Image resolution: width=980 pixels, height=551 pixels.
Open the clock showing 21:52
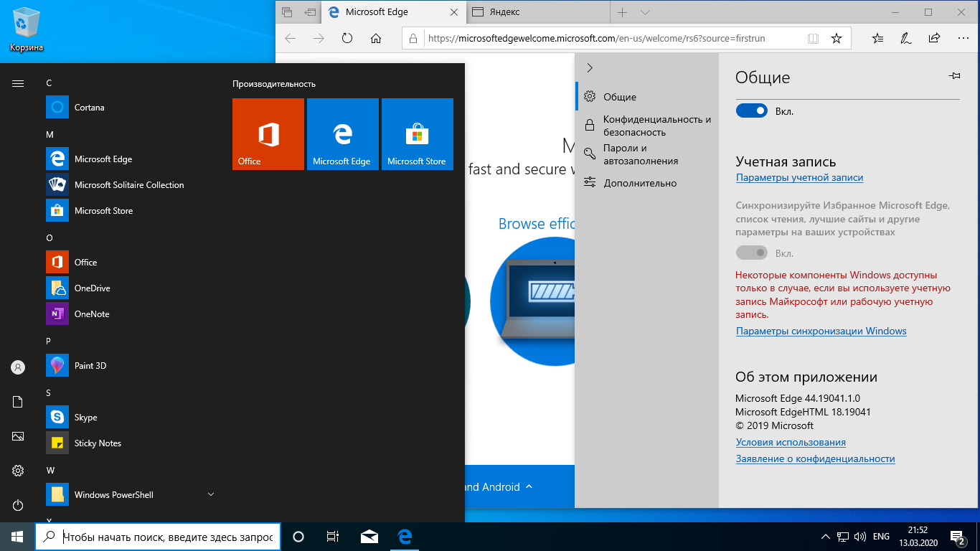pos(920,536)
